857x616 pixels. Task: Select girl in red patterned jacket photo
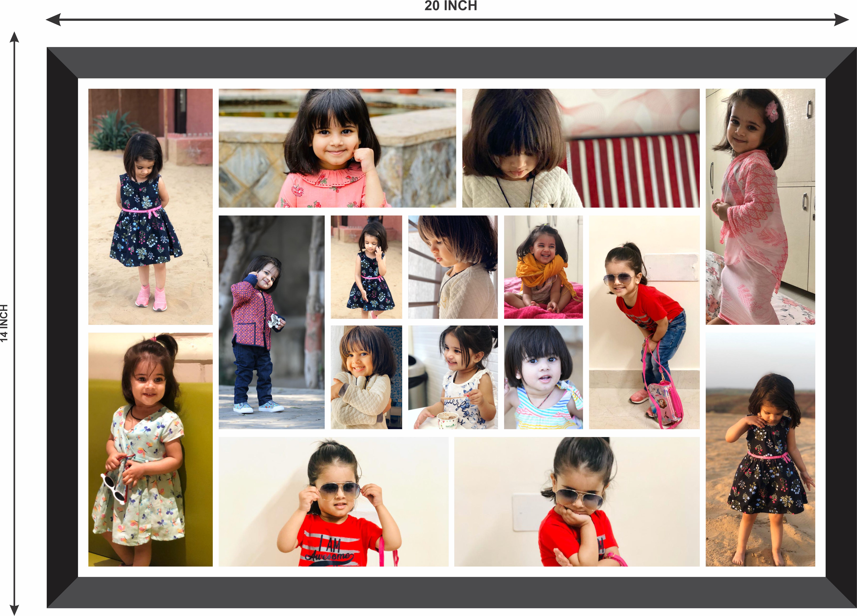pyautogui.click(x=271, y=322)
